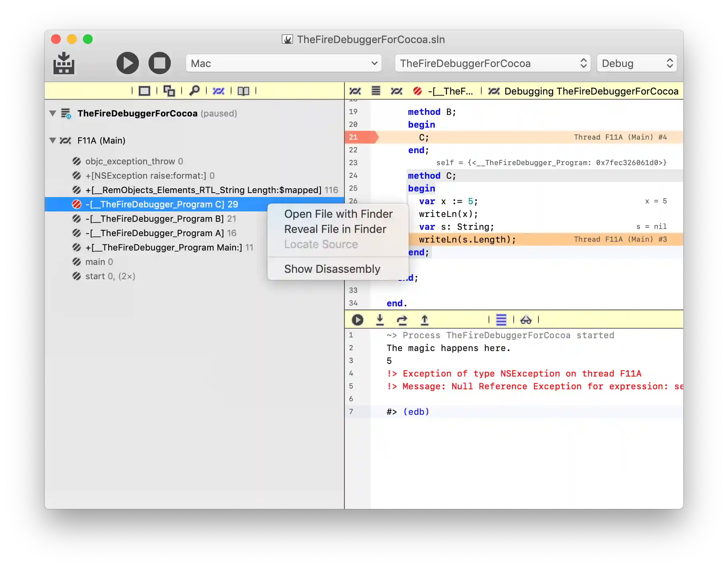Image resolution: width=728 pixels, height=568 pixels.
Task: Click the Build factory icon in toolbar
Action: pyautogui.click(x=64, y=63)
